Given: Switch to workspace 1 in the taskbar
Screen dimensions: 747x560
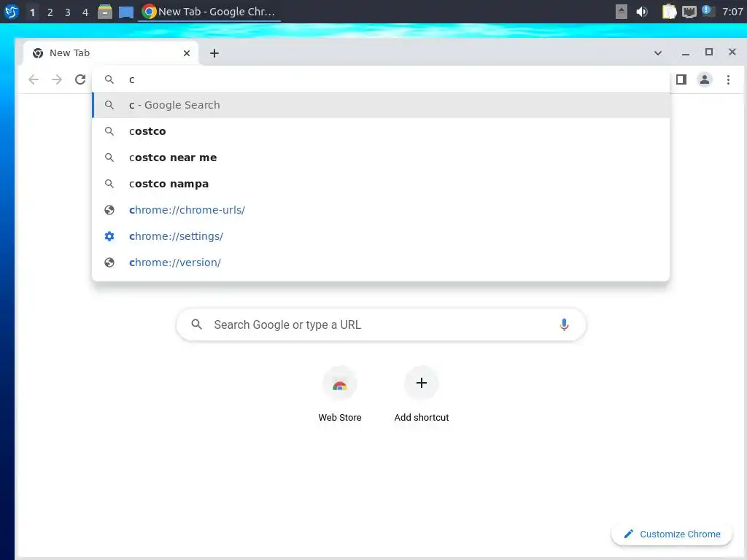Looking at the screenshot, I should point(32,12).
